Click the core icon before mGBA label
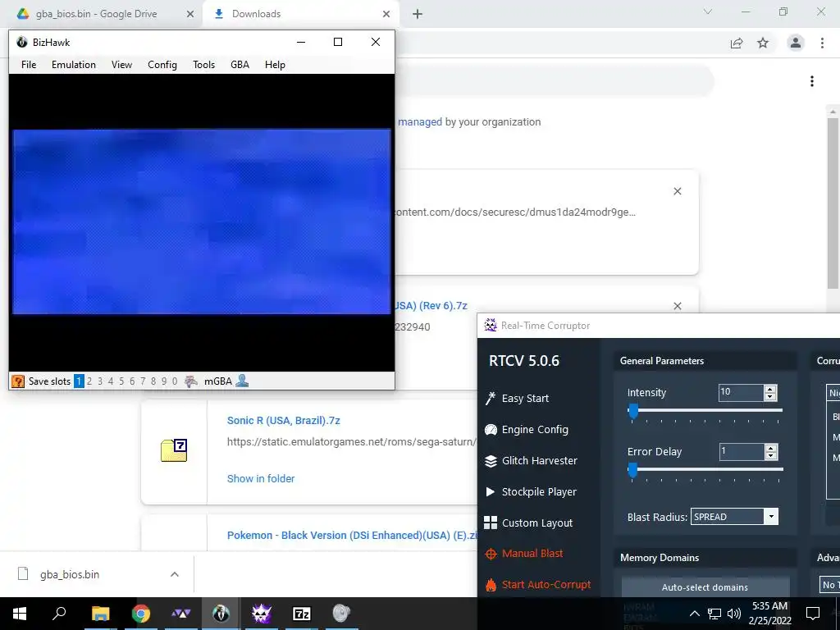 pyautogui.click(x=190, y=381)
